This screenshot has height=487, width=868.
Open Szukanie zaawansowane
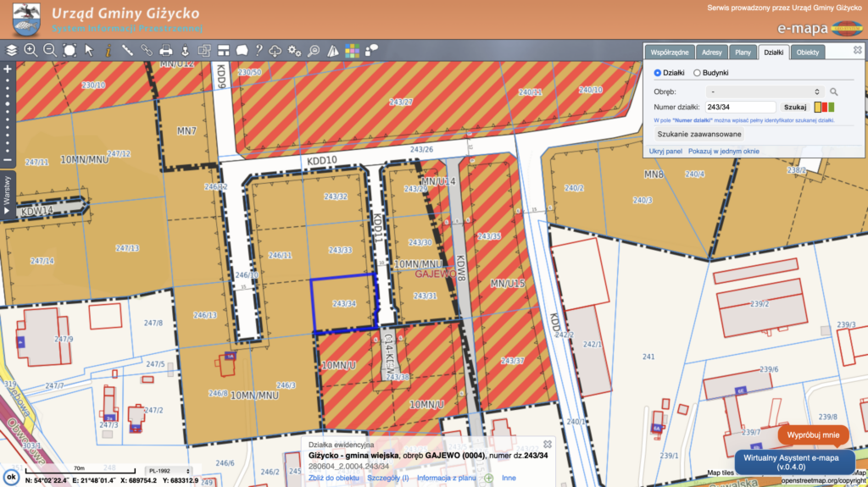699,134
